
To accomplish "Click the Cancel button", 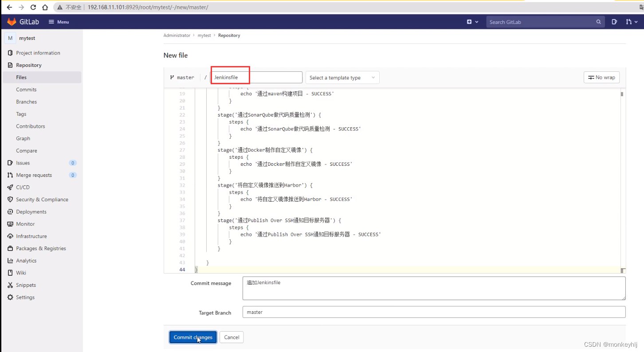I will point(232,337).
